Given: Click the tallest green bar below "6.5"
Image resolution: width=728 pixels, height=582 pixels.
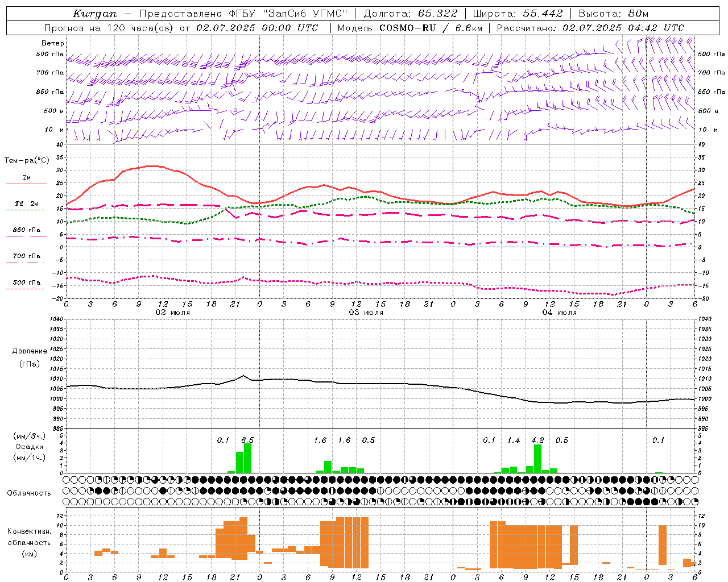Looking at the screenshot, I should (247, 458).
